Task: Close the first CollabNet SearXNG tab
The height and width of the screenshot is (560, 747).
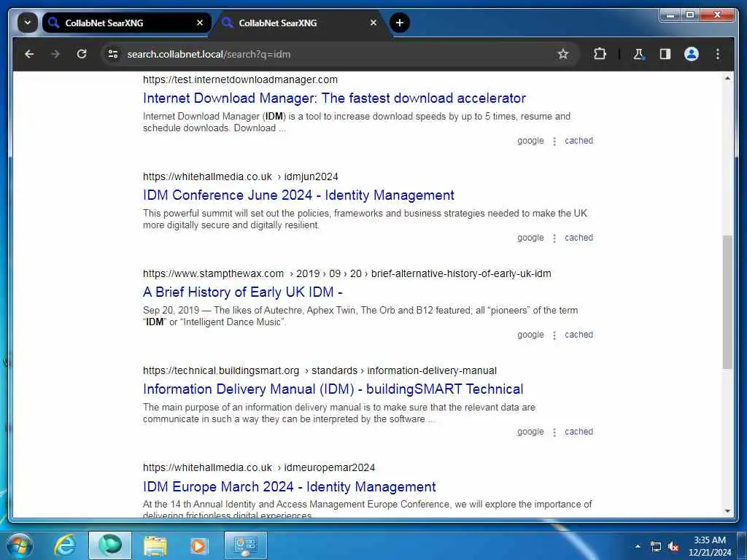Action: (200, 23)
